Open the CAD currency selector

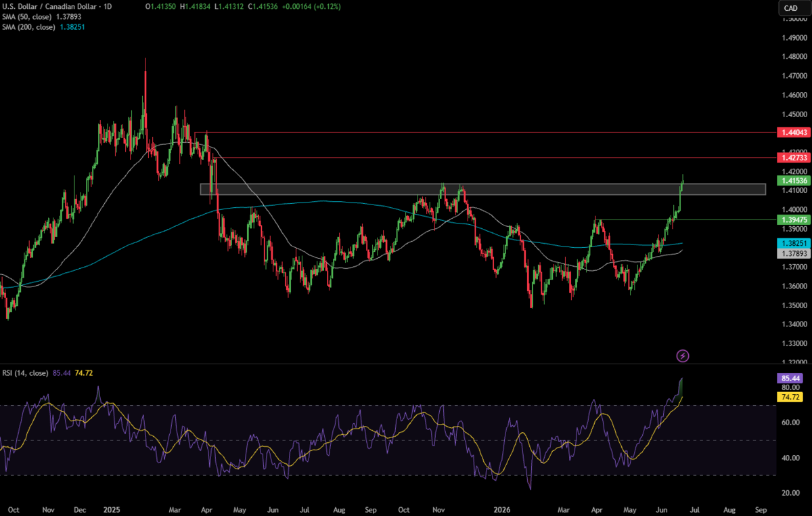(790, 8)
